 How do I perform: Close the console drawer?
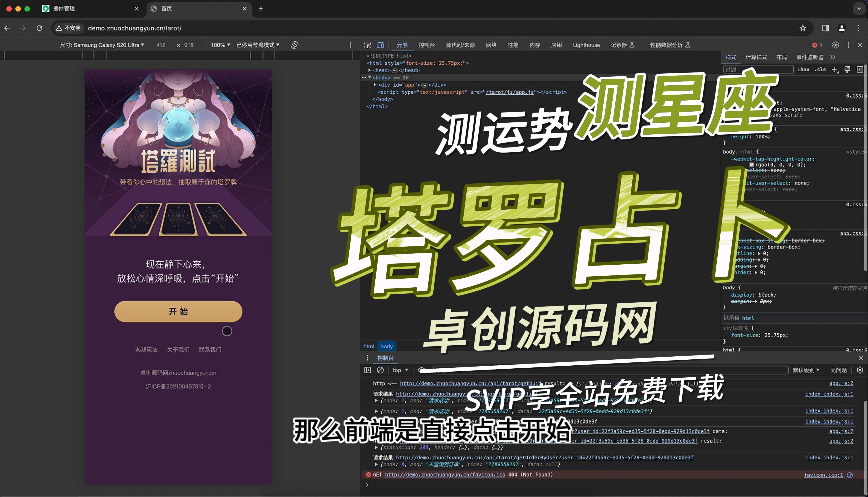coord(861,358)
